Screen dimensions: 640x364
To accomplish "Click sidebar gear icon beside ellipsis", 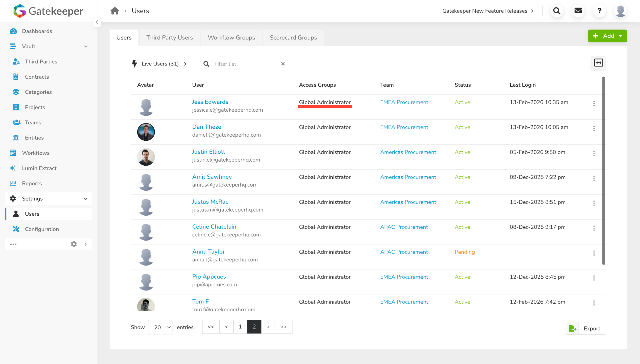I will click(74, 244).
